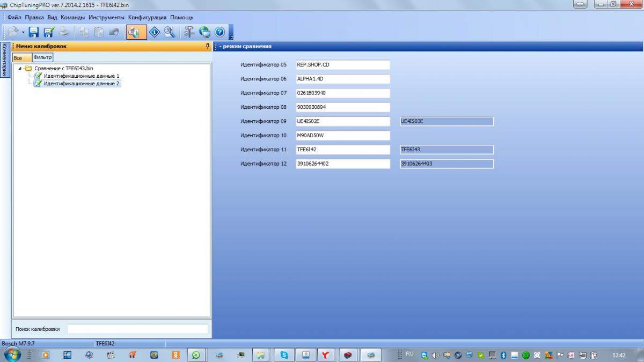Toggle the highlighted comparison mode icon
The height and width of the screenshot is (362, 644).
tap(136, 32)
